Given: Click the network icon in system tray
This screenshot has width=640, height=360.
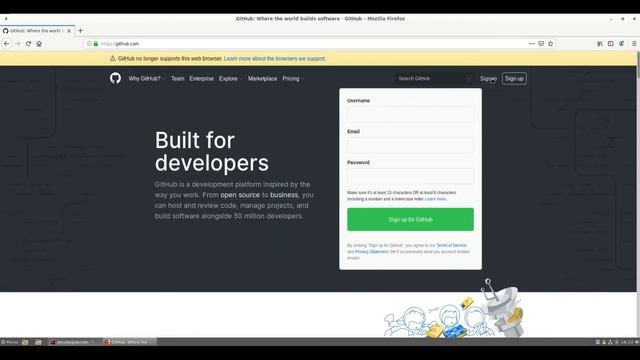Looking at the screenshot, I should [x=610, y=342].
